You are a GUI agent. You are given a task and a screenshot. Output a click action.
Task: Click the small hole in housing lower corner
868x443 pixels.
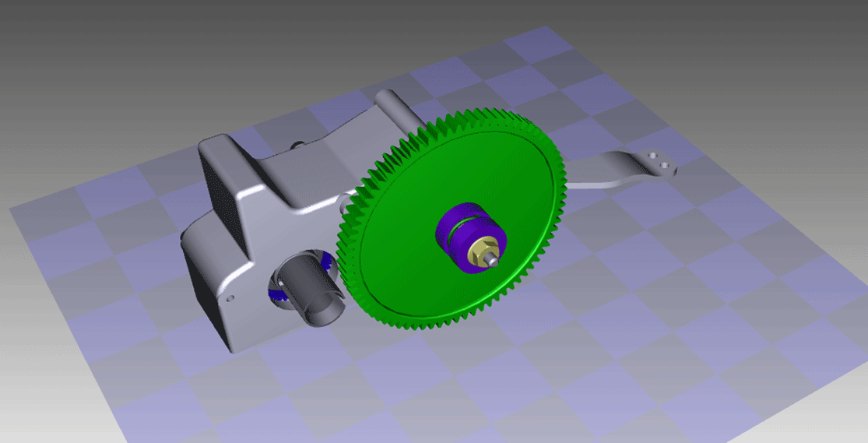click(x=230, y=298)
